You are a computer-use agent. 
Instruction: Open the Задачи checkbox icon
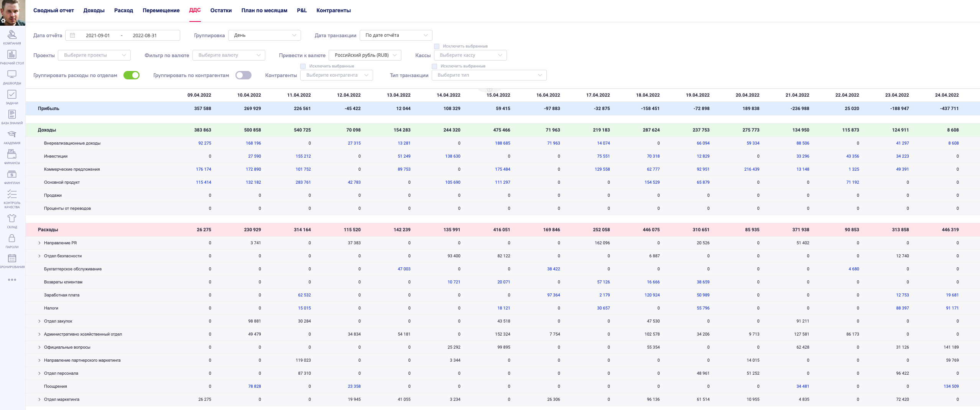pos(12,95)
